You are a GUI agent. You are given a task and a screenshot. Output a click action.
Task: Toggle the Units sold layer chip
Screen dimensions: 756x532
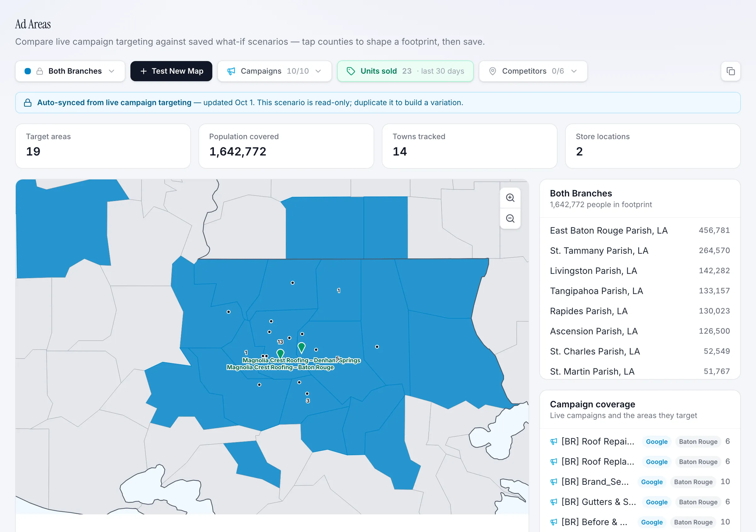(405, 71)
